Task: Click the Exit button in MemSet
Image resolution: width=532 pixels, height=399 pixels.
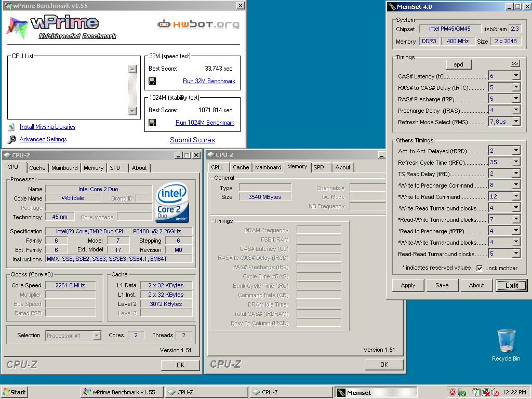Action: 512,285
